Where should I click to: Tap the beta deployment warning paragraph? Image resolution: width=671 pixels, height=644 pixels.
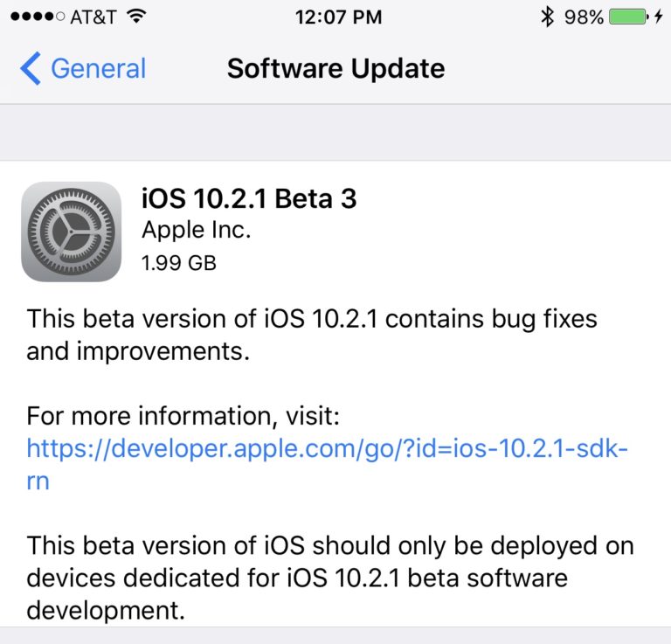click(330, 578)
